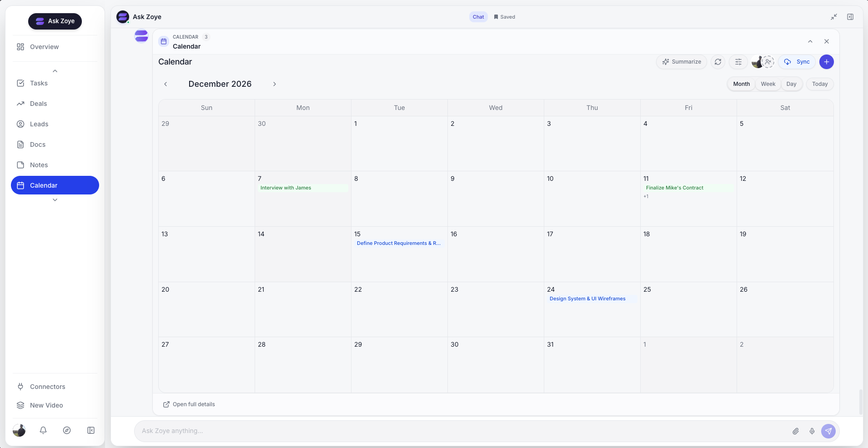Click the Ask Zoye button

(x=55, y=21)
